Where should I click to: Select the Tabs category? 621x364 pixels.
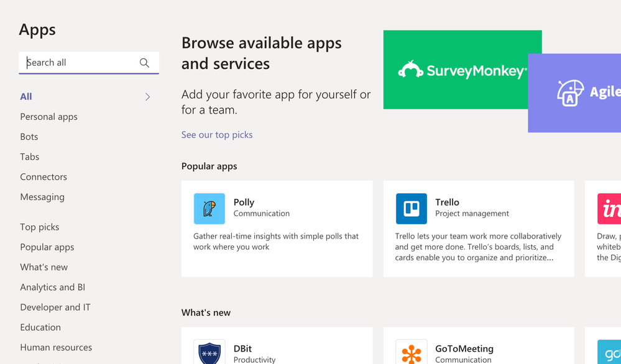point(30,157)
